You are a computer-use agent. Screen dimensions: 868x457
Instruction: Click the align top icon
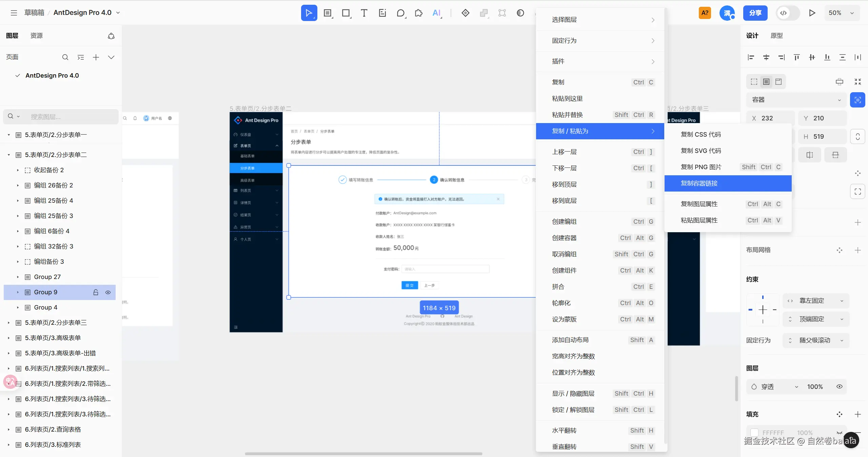(796, 57)
